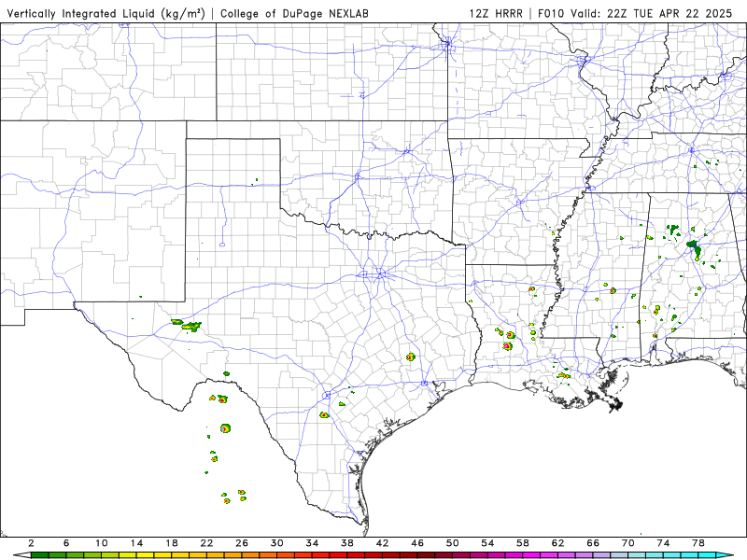Image resolution: width=747 pixels, height=560 pixels.
Task: Click the elongated green-yellow VIL streak in far West Texas
Action: point(187,325)
